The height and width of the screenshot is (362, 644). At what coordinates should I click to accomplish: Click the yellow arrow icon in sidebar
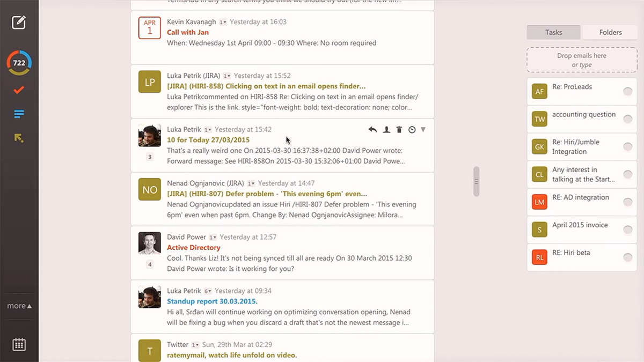19,138
